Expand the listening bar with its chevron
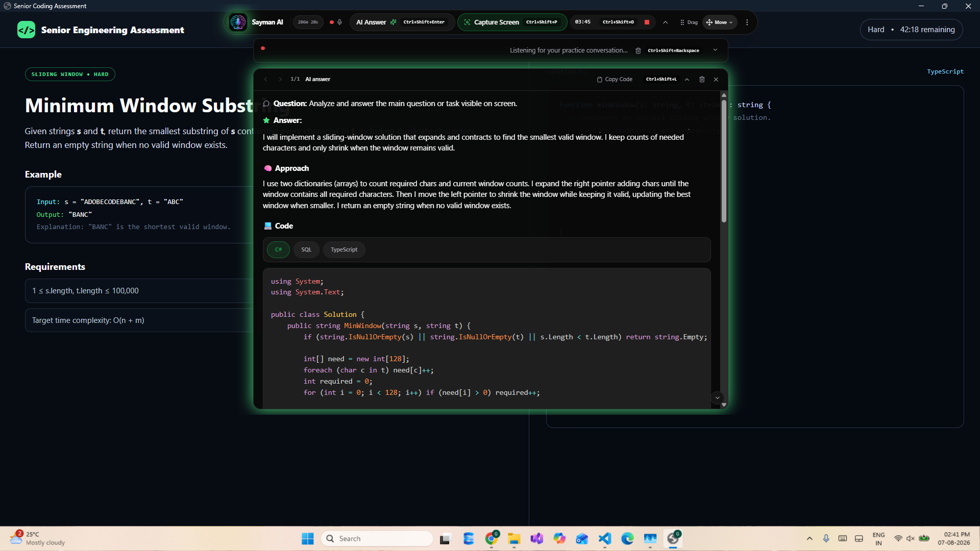The height and width of the screenshot is (551, 980). pyautogui.click(x=715, y=50)
